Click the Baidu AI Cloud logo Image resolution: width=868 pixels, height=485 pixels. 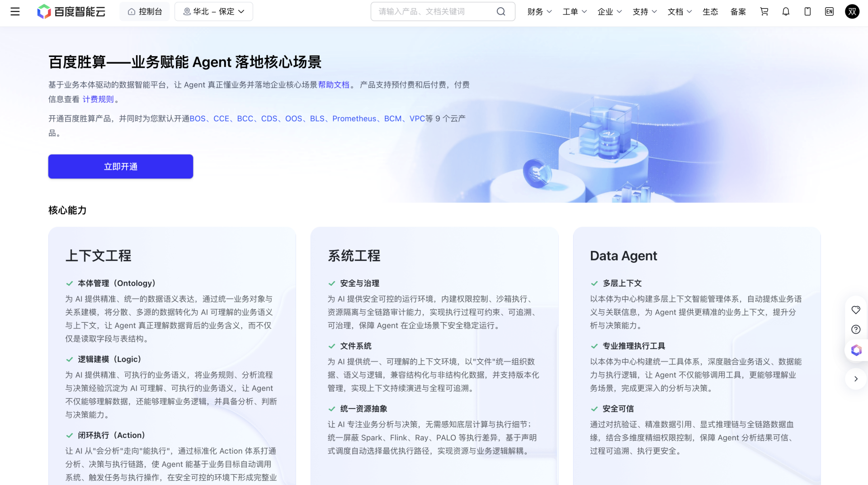71,12
